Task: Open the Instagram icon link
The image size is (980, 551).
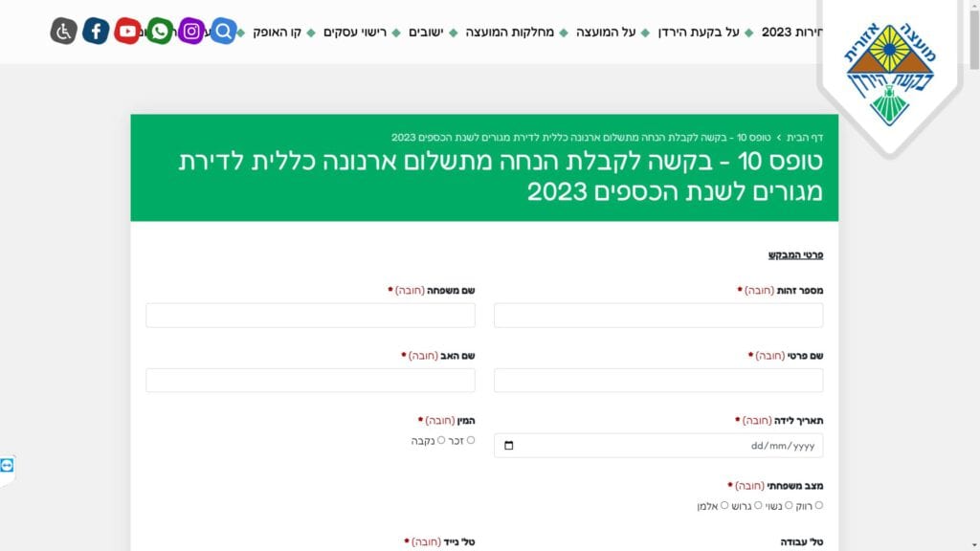Action: (191, 32)
